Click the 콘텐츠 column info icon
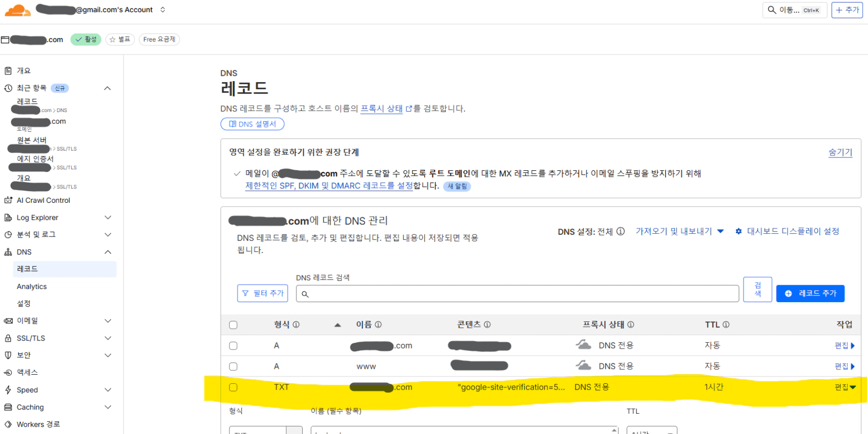Image resolution: width=868 pixels, height=434 pixels. (487, 325)
